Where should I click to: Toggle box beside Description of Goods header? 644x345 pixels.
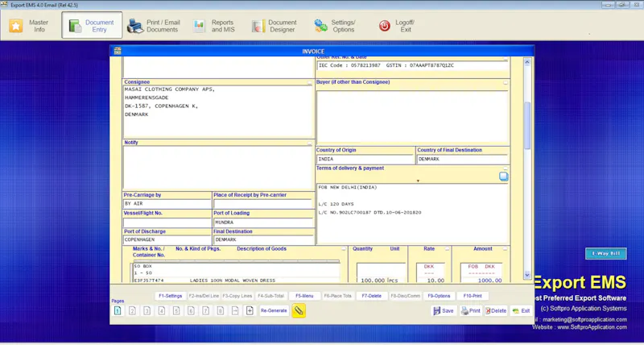click(344, 249)
